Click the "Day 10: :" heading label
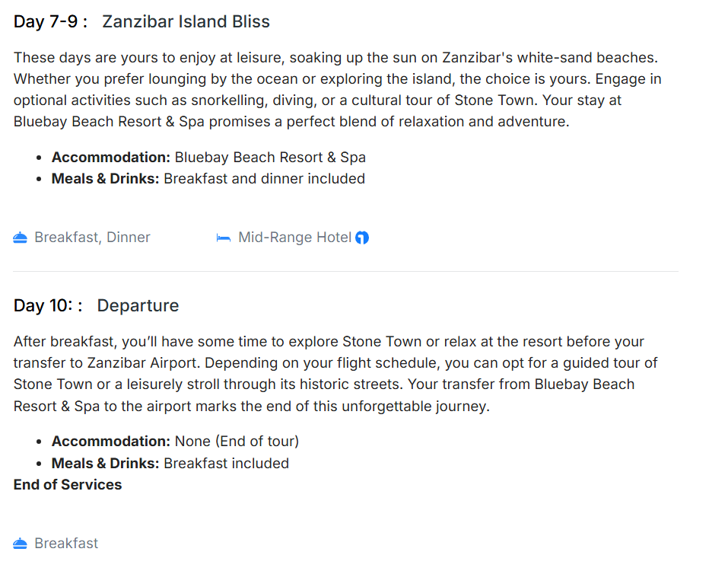728x571 pixels. pyautogui.click(x=48, y=306)
